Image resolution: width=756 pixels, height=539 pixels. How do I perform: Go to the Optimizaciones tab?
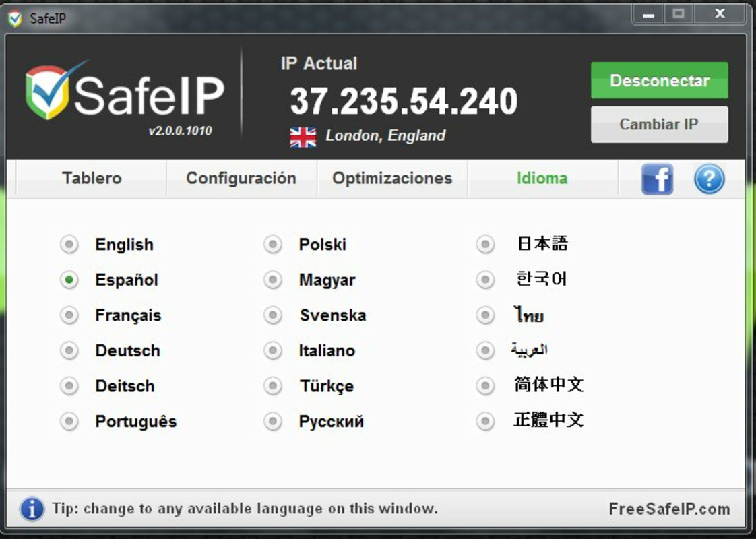pos(392,179)
